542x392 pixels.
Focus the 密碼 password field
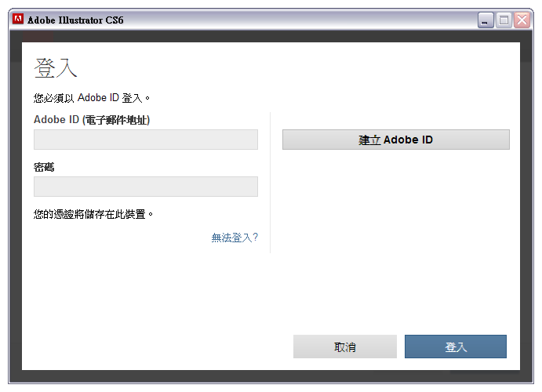[x=146, y=187]
